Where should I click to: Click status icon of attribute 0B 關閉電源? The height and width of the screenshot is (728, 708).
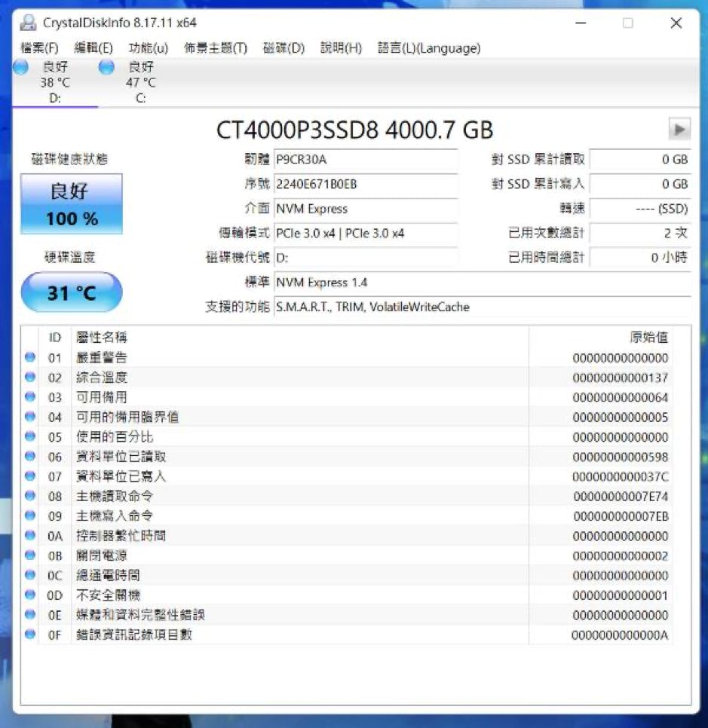pos(30,555)
